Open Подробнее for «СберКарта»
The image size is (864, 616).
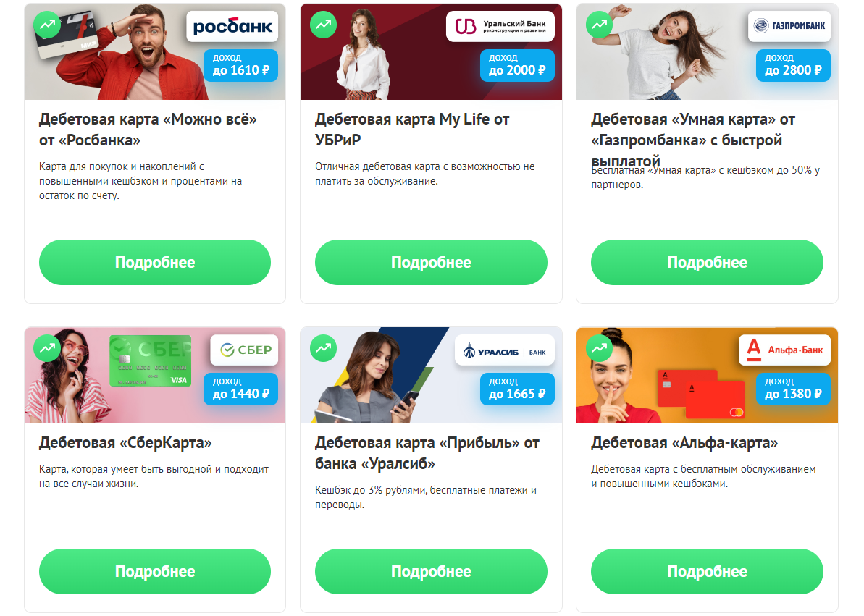tap(155, 571)
